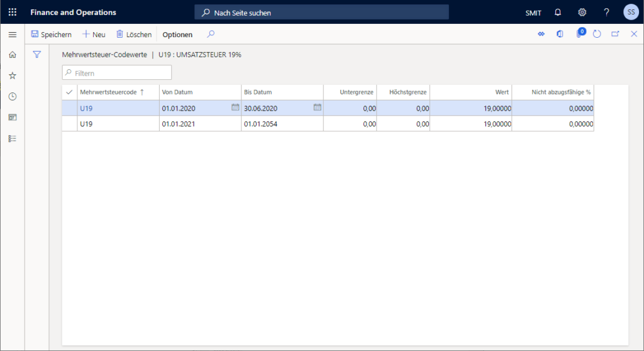Open calendar picker for Von Datum 01.01.2020

235,108
